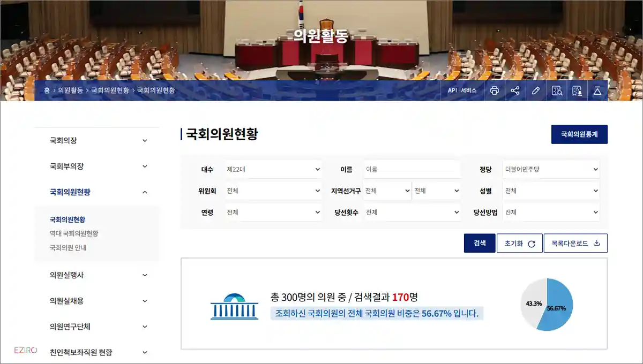
Task: Open the 당선횟수 dropdown filter
Action: 413,212
